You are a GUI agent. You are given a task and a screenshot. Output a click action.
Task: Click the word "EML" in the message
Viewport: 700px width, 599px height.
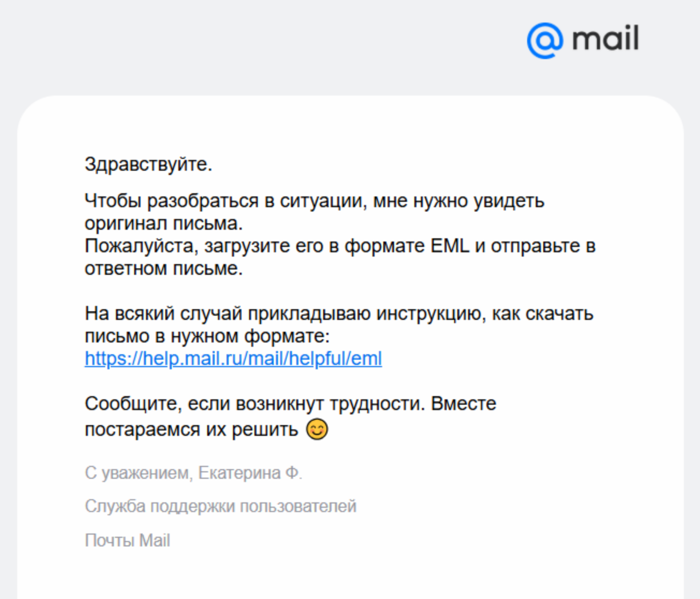(x=449, y=246)
